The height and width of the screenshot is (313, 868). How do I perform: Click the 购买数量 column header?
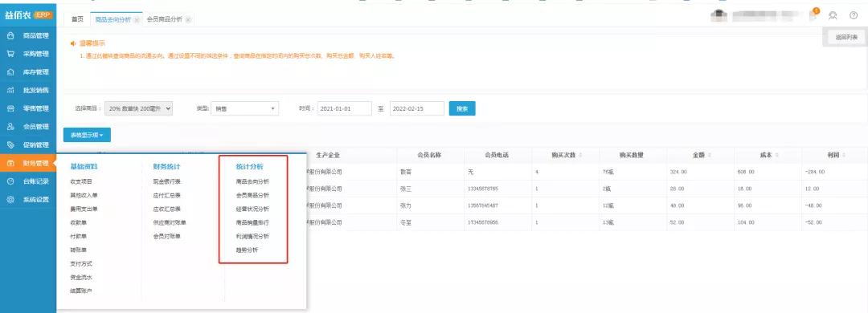[633, 156]
